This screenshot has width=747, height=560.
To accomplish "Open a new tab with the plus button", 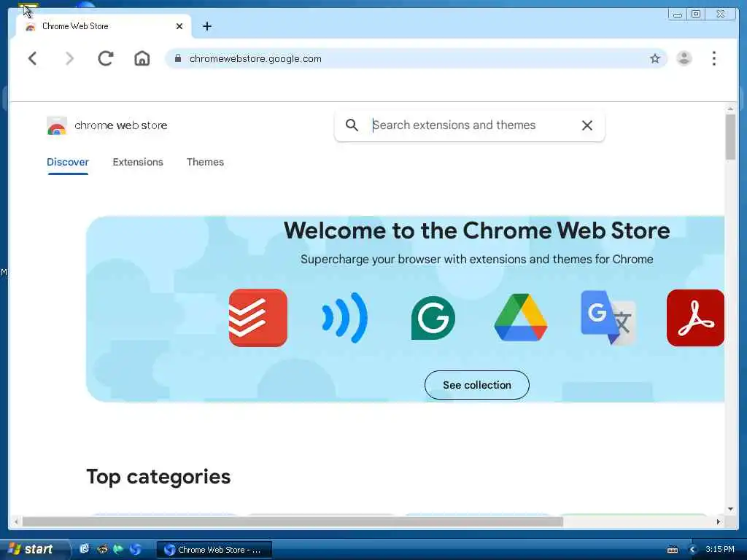I will click(x=206, y=26).
